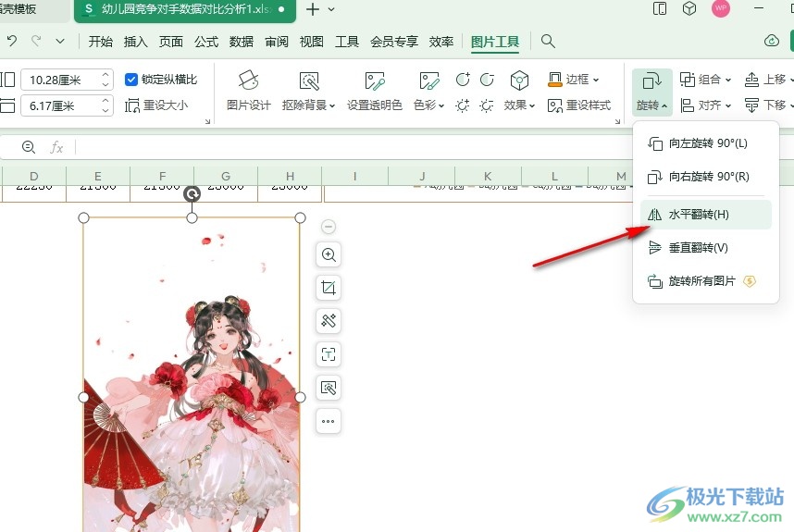Click the decrease brightness sun icon

coord(487,105)
